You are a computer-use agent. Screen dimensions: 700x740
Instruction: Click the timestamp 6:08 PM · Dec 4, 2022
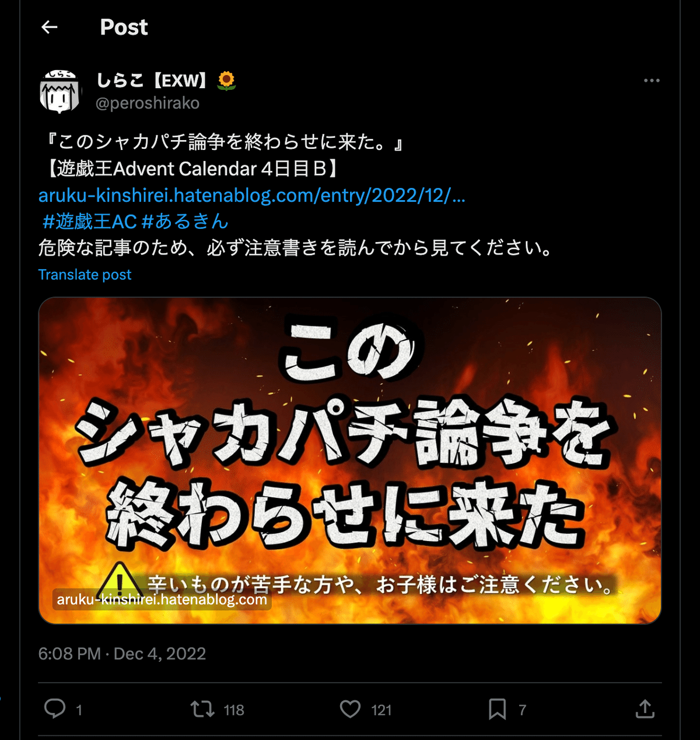(122, 654)
